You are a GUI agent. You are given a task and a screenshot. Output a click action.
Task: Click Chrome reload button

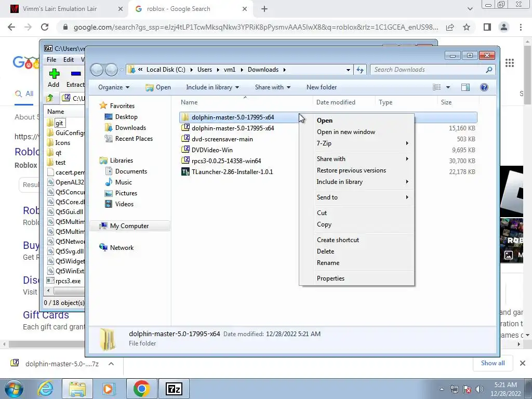[x=45, y=27]
